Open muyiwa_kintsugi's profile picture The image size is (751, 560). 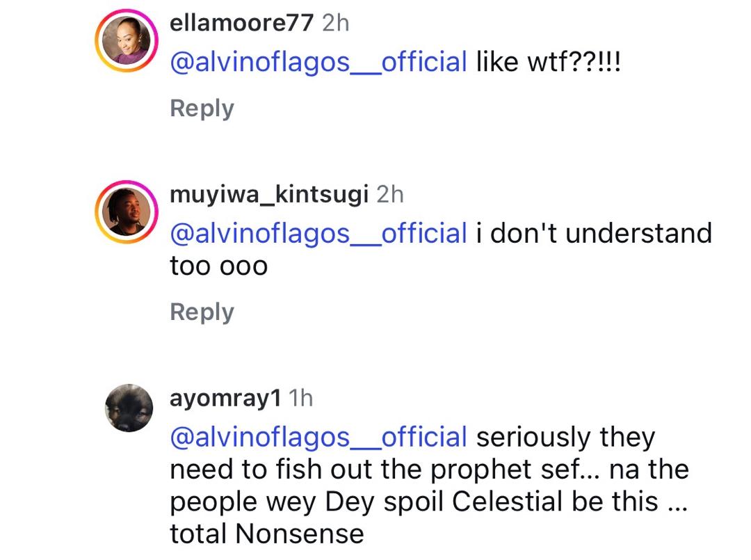[127, 211]
